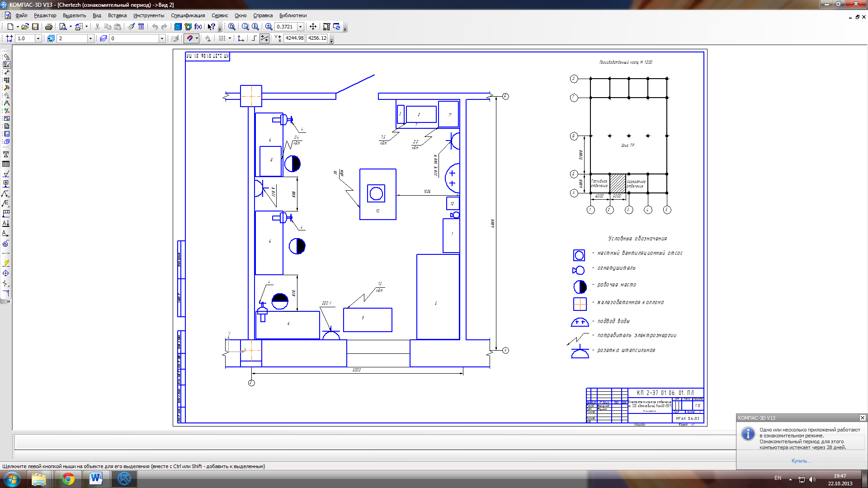Toggle the grid display button
Viewport: 868px width, 488px height.
click(222, 38)
